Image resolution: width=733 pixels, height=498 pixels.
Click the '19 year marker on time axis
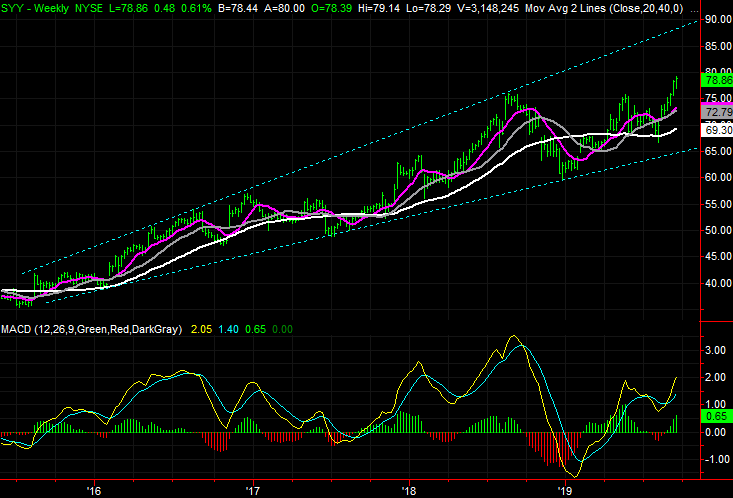(x=565, y=491)
